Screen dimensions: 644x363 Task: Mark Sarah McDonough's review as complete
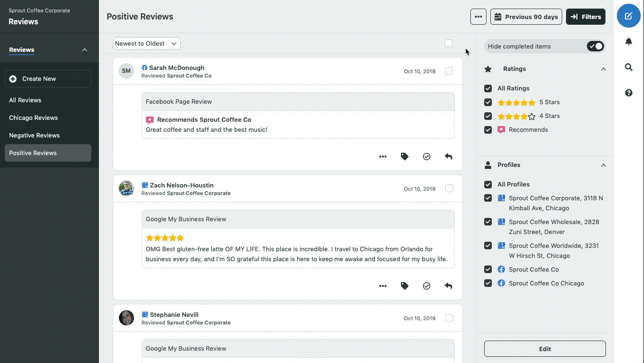[427, 157]
